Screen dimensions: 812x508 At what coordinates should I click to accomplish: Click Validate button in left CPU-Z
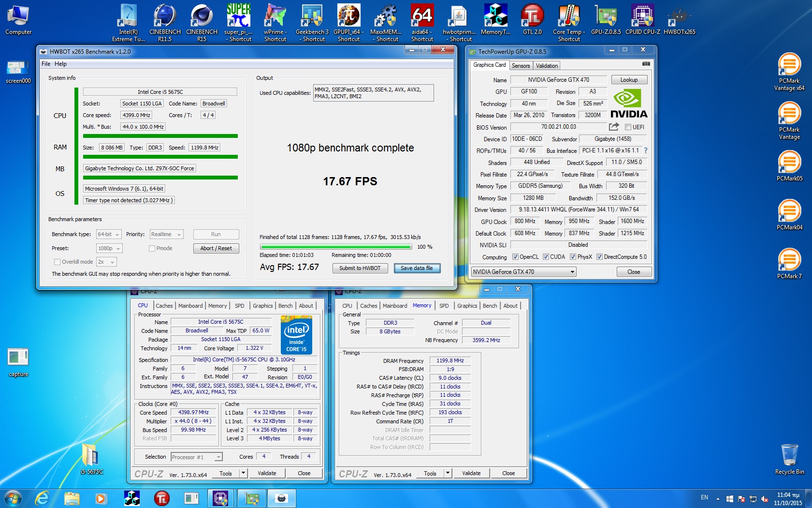[x=267, y=473]
